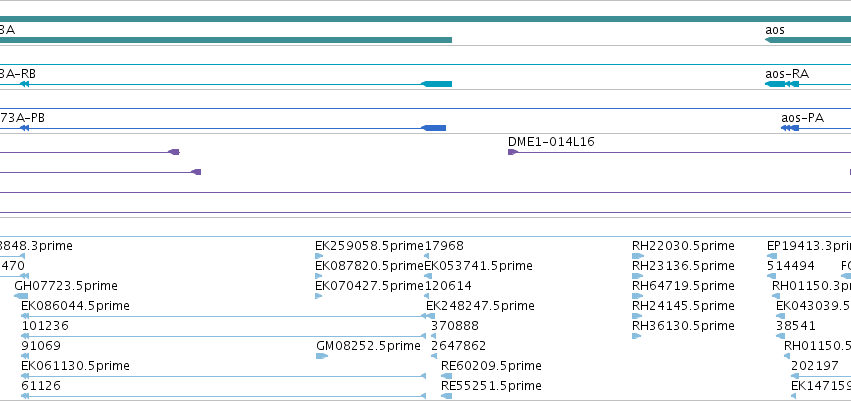Open the EK086044.5prime label
Viewport: 851px width, 401px height.
[75, 306]
